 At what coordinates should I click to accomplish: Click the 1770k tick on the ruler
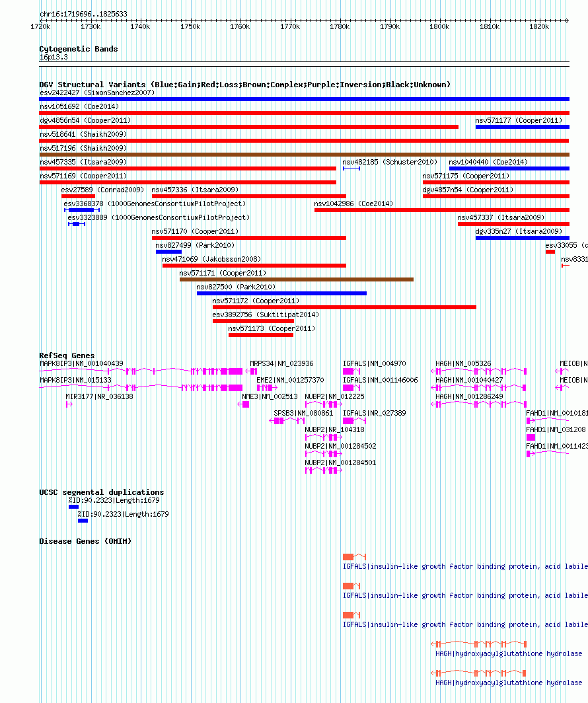[290, 27]
